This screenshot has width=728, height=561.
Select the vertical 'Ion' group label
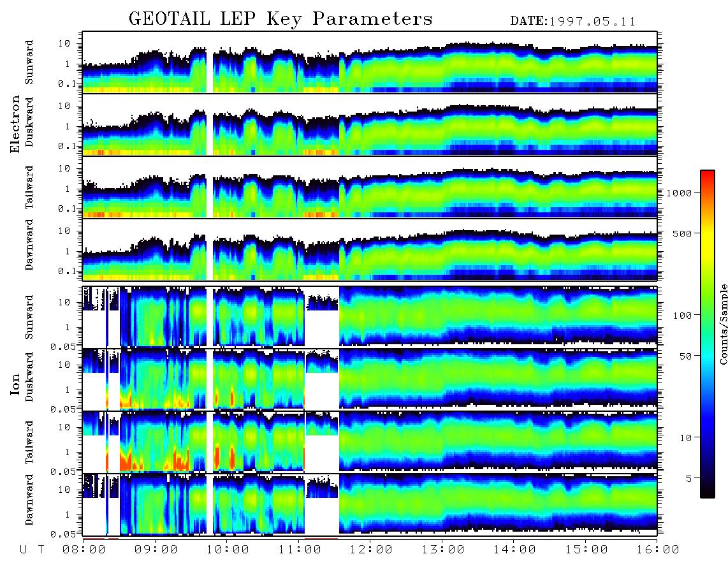click(15, 384)
